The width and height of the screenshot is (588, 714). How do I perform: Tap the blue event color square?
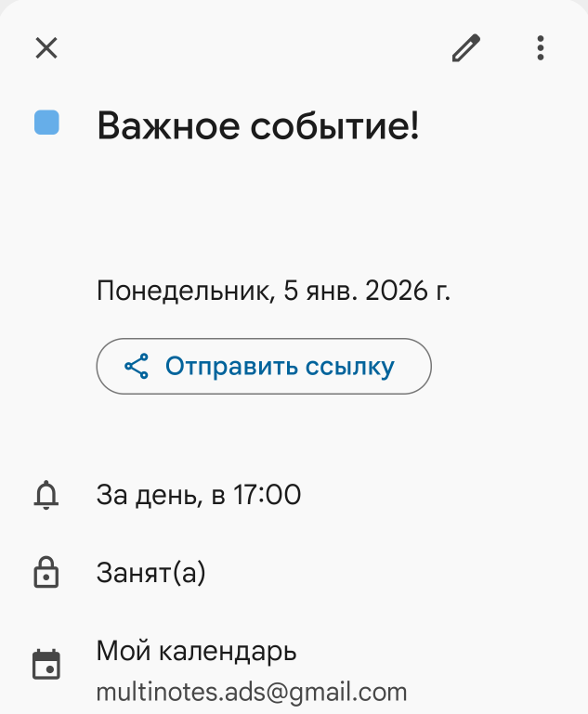46,123
